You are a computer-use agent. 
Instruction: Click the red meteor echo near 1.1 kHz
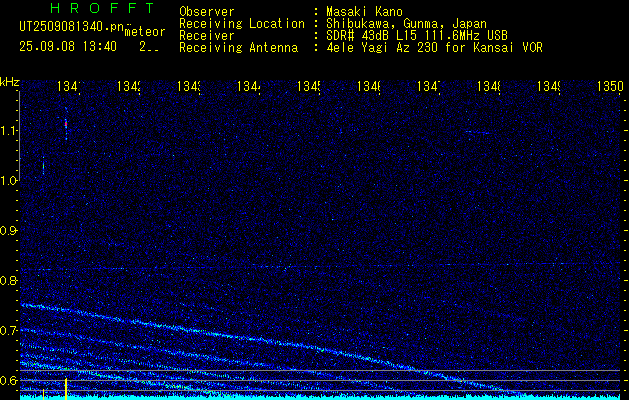pos(66,124)
